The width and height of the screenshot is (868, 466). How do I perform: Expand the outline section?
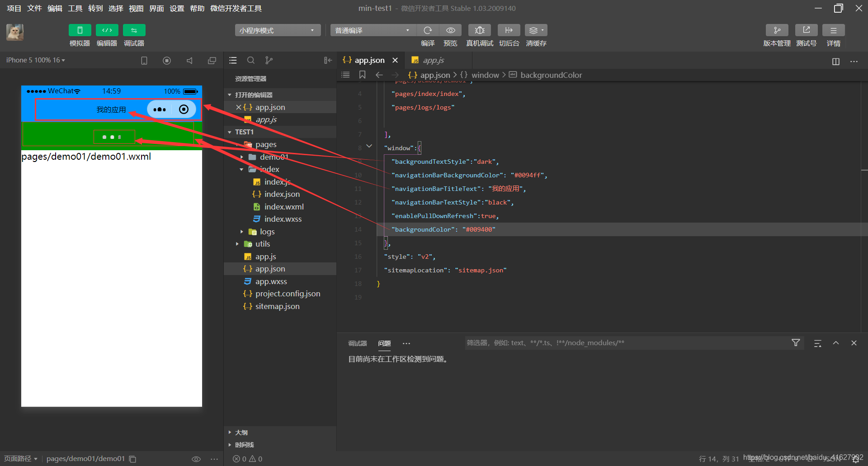click(x=230, y=433)
